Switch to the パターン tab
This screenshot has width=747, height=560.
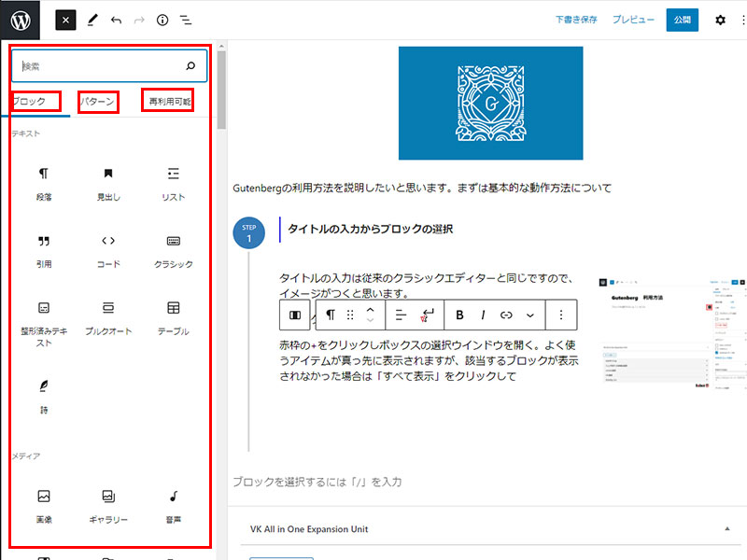[x=98, y=101]
